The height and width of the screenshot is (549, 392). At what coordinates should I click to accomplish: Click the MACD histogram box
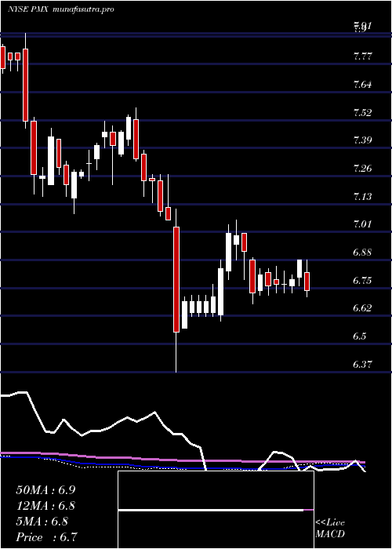pyautogui.click(x=216, y=510)
